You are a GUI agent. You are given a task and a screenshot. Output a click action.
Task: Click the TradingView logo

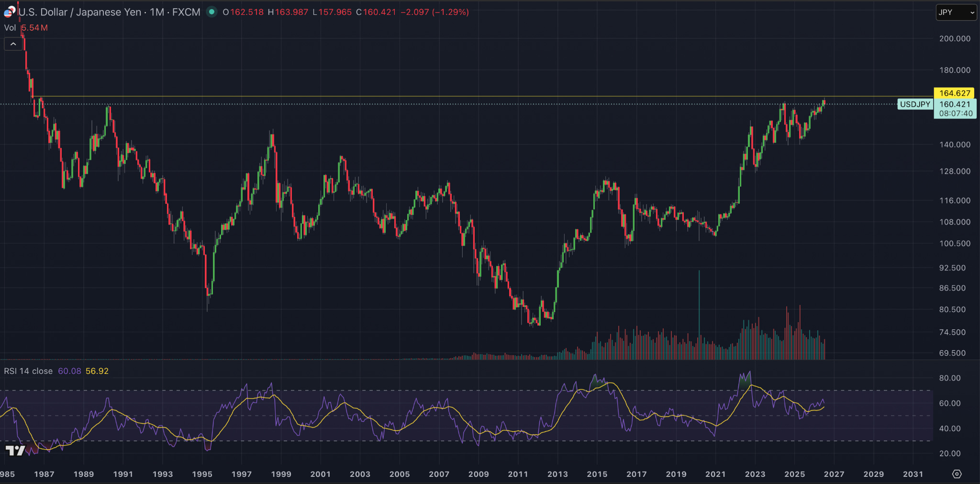(x=15, y=450)
